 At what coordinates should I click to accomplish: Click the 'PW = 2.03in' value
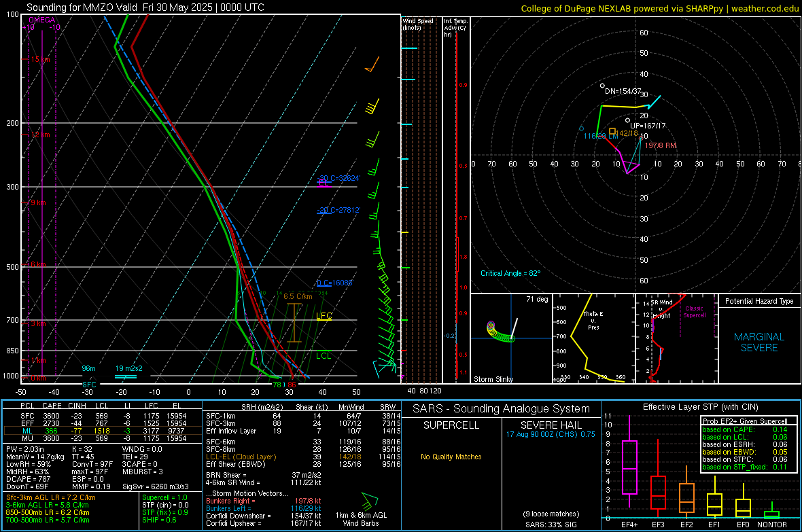[x=24, y=449]
